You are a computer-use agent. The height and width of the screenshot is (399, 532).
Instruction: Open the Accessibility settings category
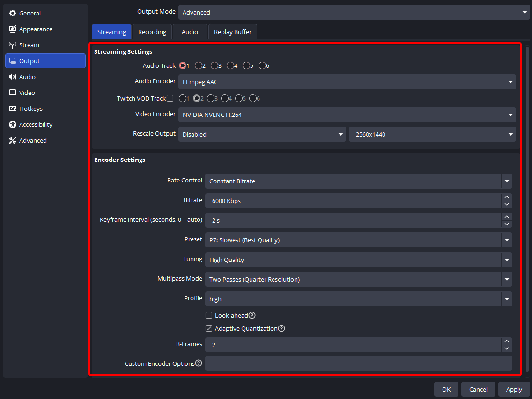coord(45,124)
